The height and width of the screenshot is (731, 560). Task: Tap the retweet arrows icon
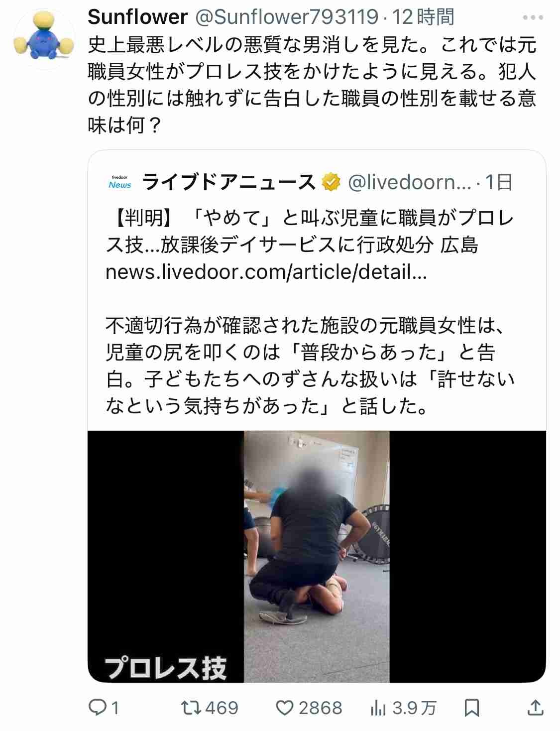192,708
